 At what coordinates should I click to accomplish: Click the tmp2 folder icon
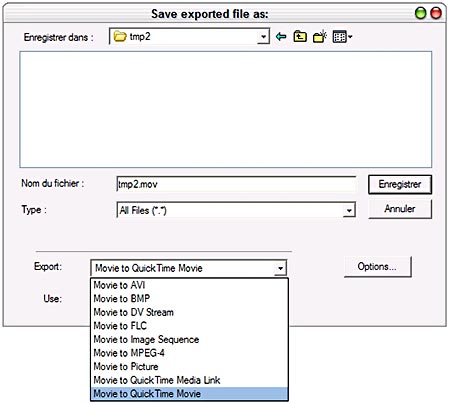[120, 36]
